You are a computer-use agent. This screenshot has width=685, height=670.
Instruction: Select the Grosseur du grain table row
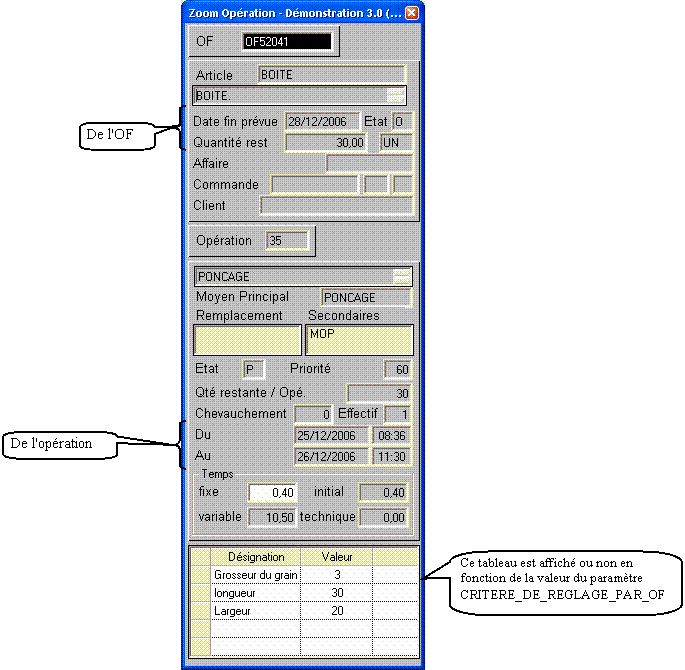(x=256, y=575)
